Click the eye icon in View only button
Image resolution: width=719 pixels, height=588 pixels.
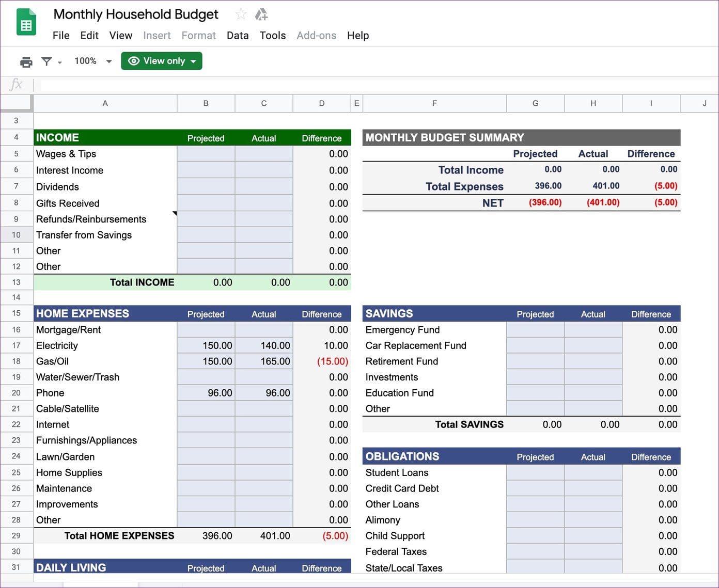(x=134, y=61)
